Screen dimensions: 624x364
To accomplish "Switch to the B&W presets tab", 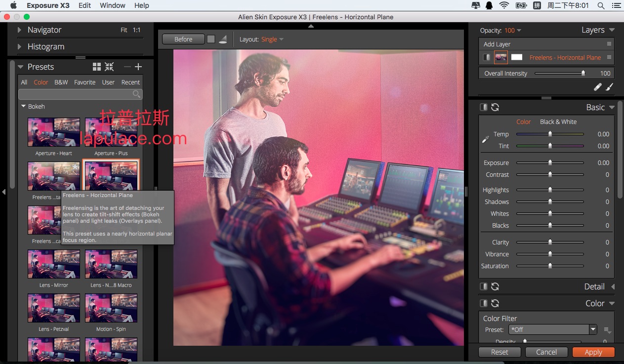I will click(x=61, y=82).
